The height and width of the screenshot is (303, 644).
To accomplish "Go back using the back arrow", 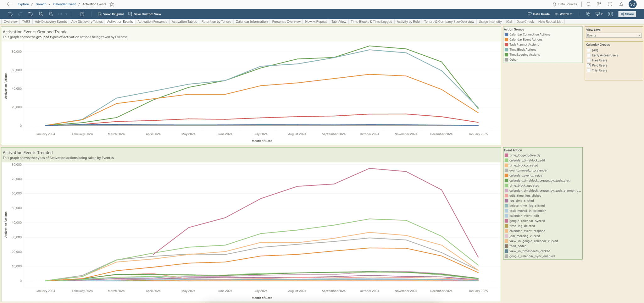I will point(9,4).
